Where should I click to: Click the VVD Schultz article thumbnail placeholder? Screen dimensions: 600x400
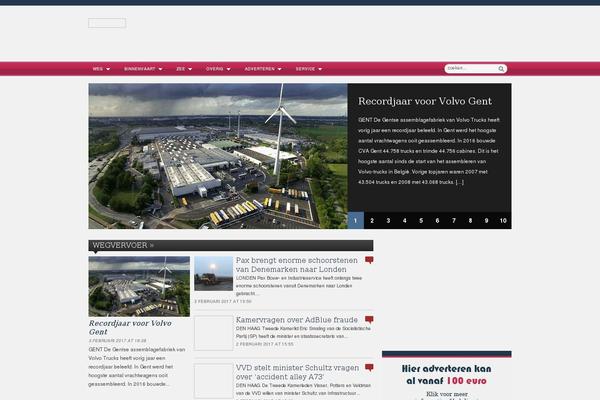214,381
